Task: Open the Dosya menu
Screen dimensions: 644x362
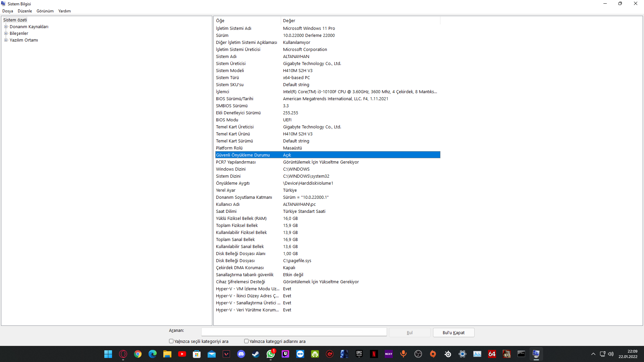Action: 8,11
